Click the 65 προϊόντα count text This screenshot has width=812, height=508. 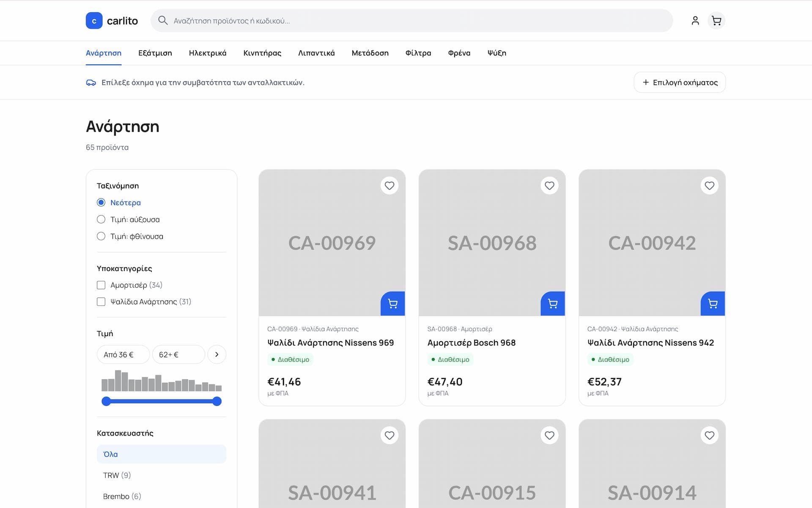[107, 147]
